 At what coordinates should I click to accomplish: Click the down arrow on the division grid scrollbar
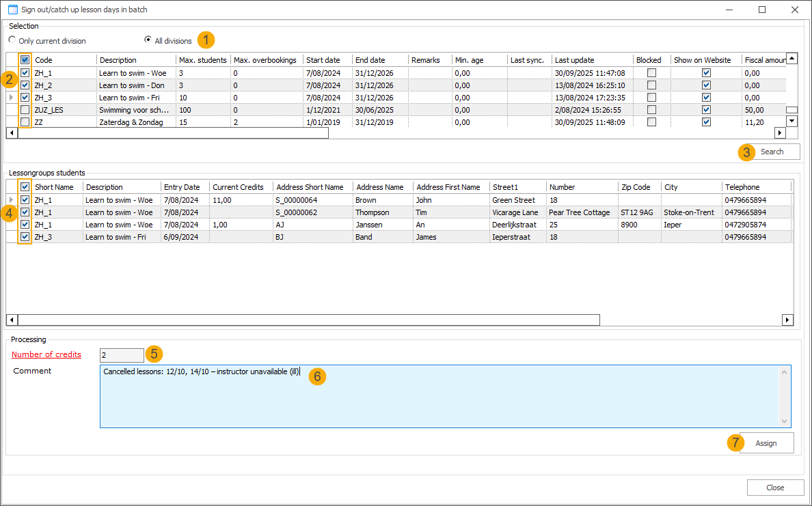pyautogui.click(x=791, y=121)
